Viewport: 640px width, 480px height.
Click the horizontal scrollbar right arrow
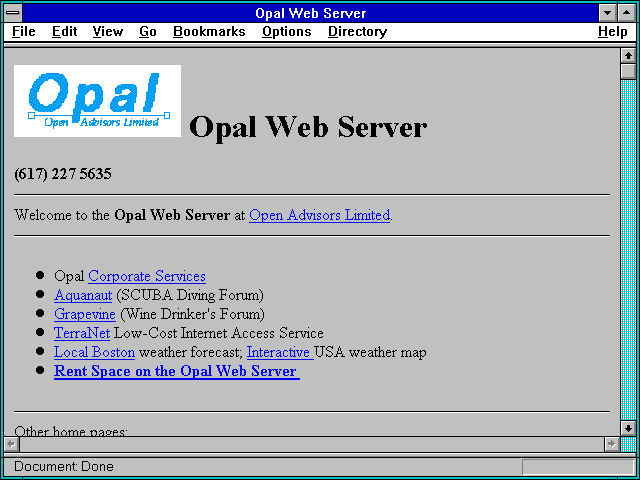[611, 444]
